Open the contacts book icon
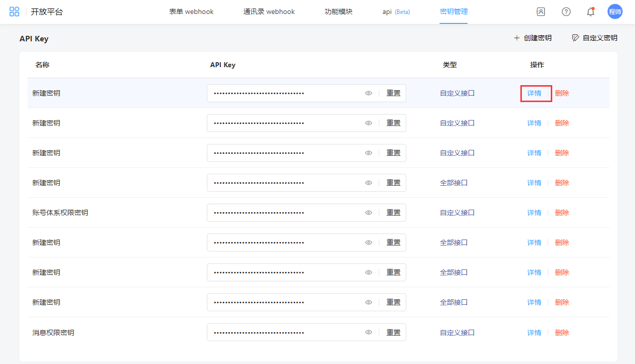The image size is (635, 364). (x=540, y=12)
